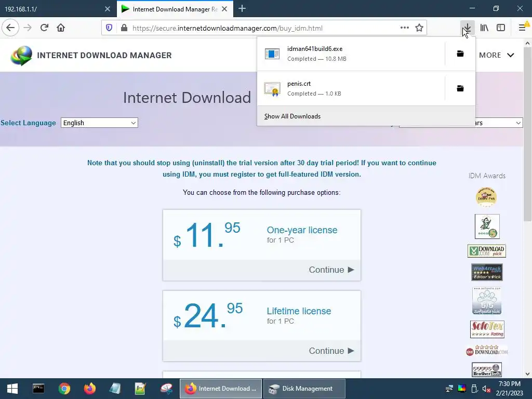View site security lock information
Image resolution: width=532 pixels, height=399 pixels.
point(124,28)
